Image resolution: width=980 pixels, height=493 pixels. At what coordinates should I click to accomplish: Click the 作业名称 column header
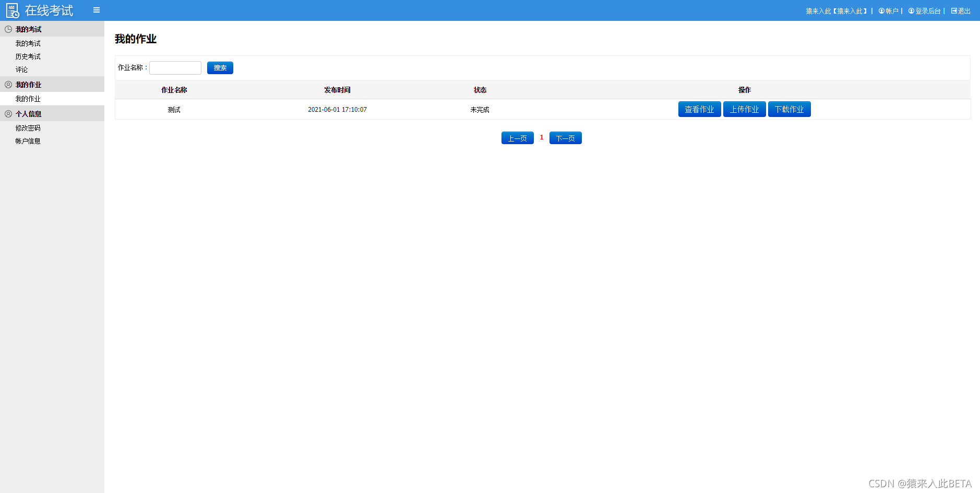coord(174,90)
